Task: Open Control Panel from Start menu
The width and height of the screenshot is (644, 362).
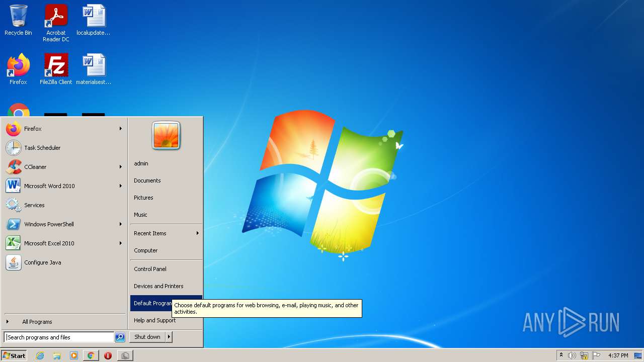Action: [166, 269]
